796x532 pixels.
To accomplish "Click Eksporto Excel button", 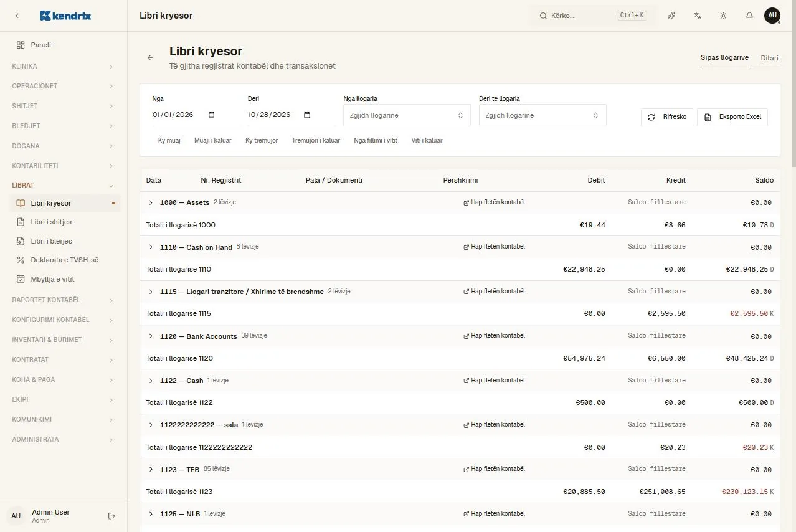I will point(732,117).
